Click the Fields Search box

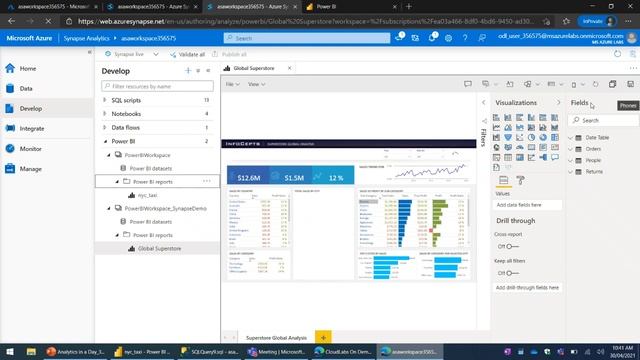pyautogui.click(x=603, y=120)
